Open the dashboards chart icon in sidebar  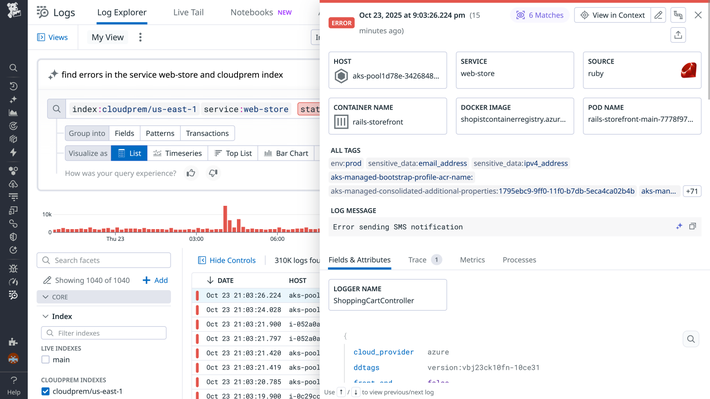pos(13,113)
